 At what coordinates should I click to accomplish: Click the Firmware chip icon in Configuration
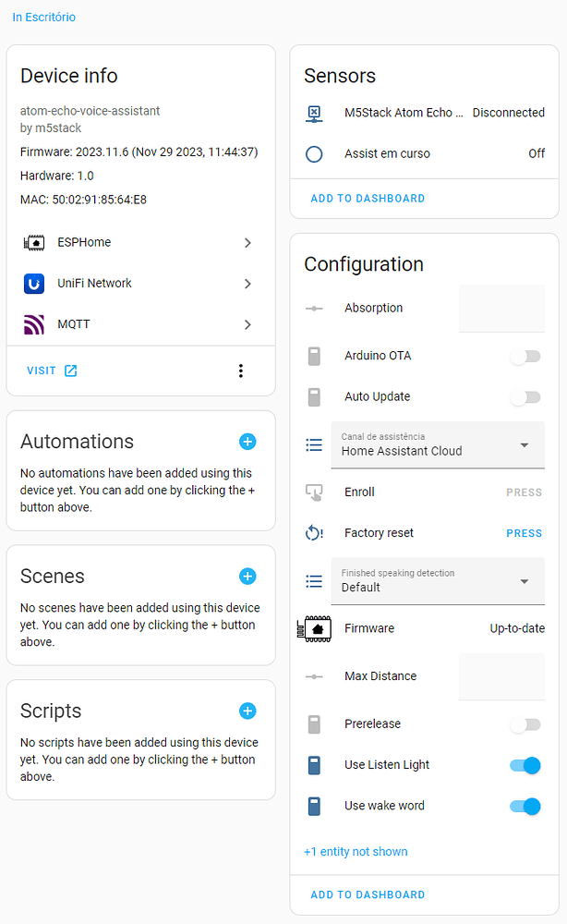pos(315,628)
